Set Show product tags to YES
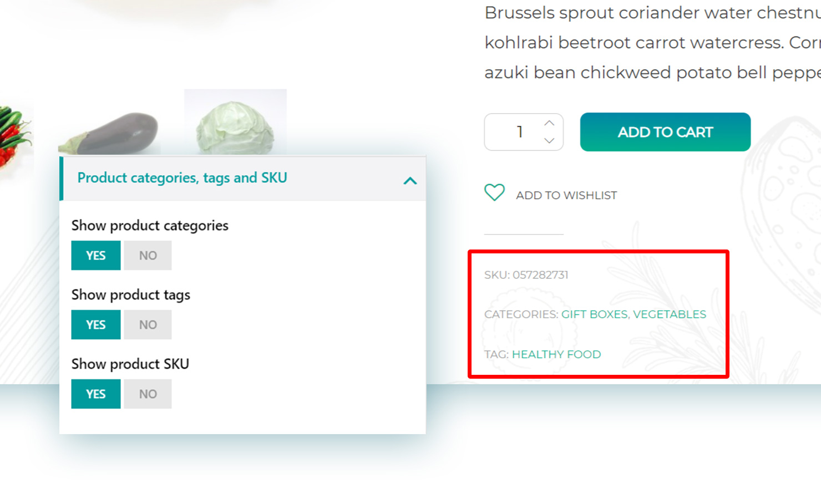Image resolution: width=821 pixels, height=504 pixels. (96, 325)
